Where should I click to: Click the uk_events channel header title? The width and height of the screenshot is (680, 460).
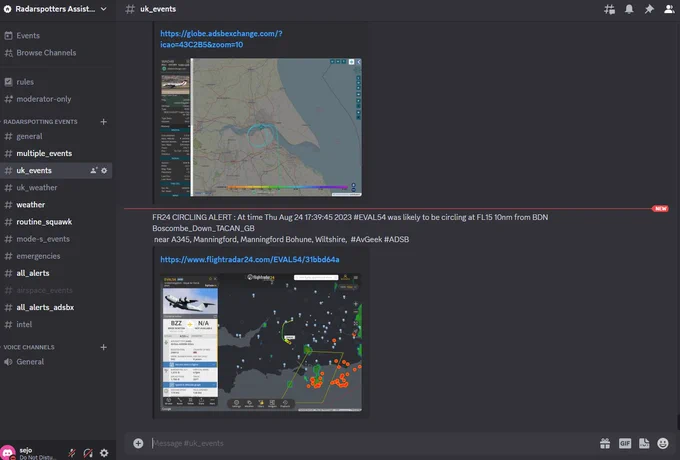[158, 9]
